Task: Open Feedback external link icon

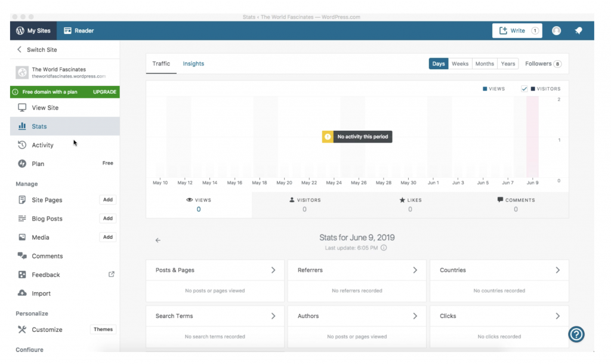Action: coord(112,274)
